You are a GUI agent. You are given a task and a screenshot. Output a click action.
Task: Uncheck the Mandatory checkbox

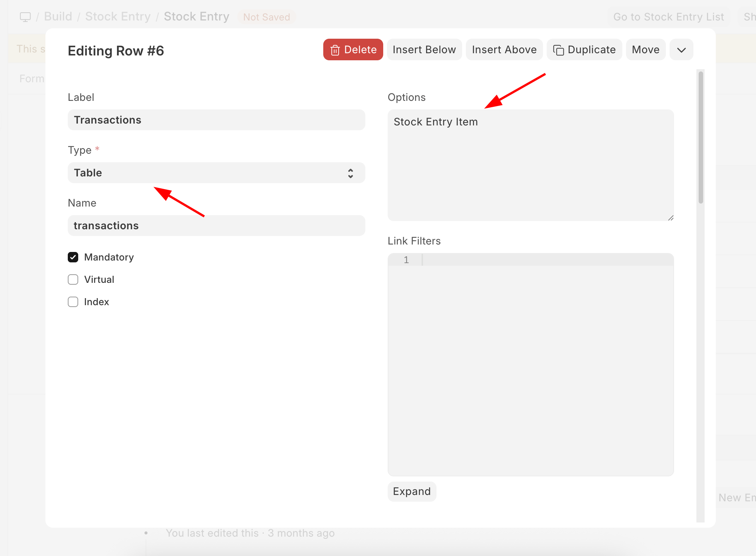[x=73, y=257]
